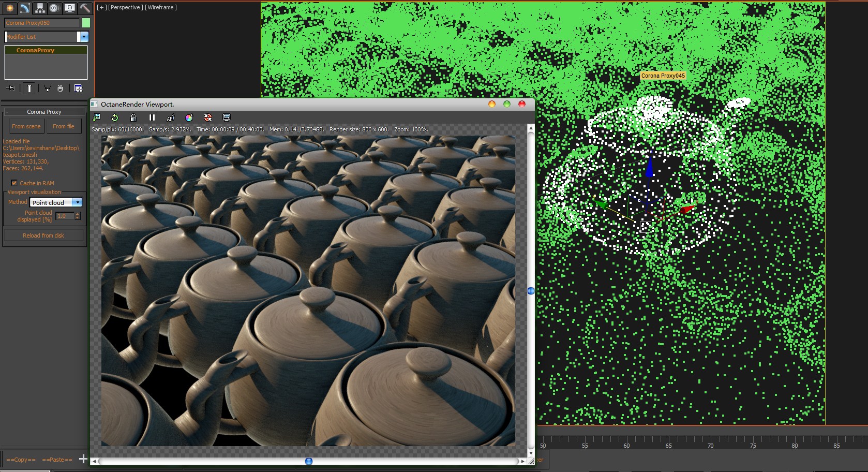Viewport: 868px width, 472px height.
Task: Click the OctaneRender Viewport window icon
Action: (95, 104)
